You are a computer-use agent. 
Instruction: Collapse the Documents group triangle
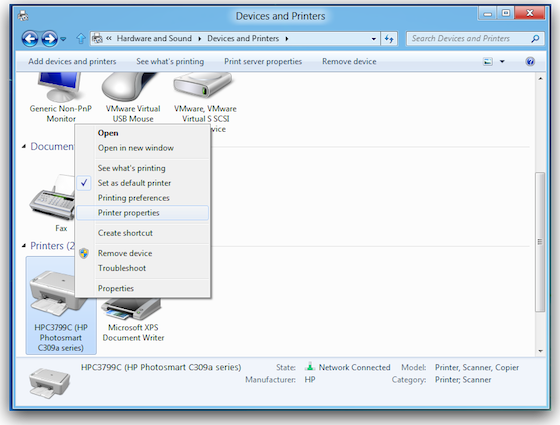tap(24, 146)
